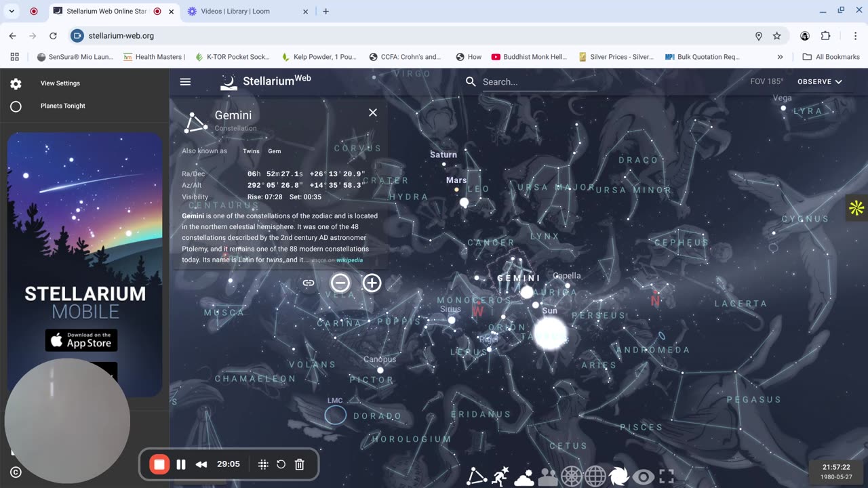Open location permission icon
Viewport: 868px width, 488px height.
(759, 36)
